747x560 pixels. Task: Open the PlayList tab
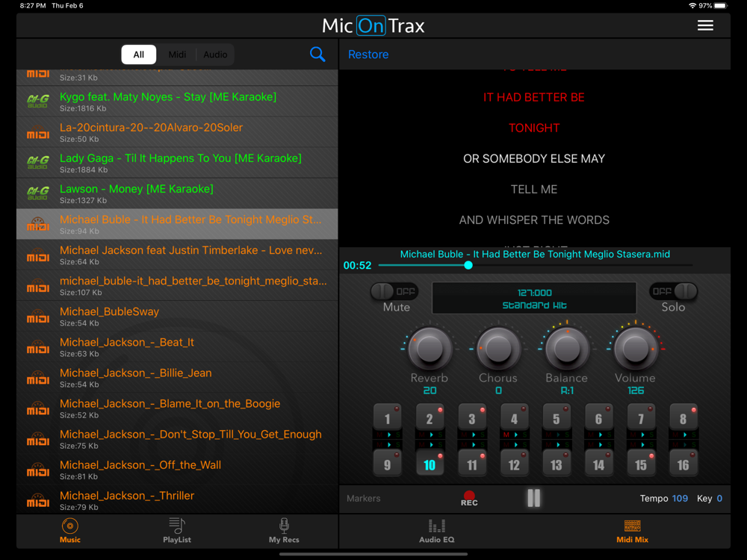coord(177,530)
